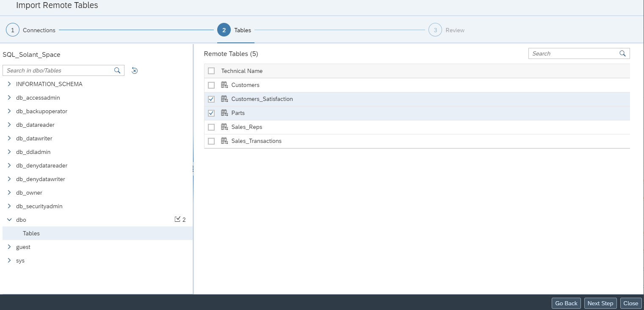Image resolution: width=644 pixels, height=310 pixels.
Task: Click the table icon beside Customers_Satisfaction
Action: 224,99
